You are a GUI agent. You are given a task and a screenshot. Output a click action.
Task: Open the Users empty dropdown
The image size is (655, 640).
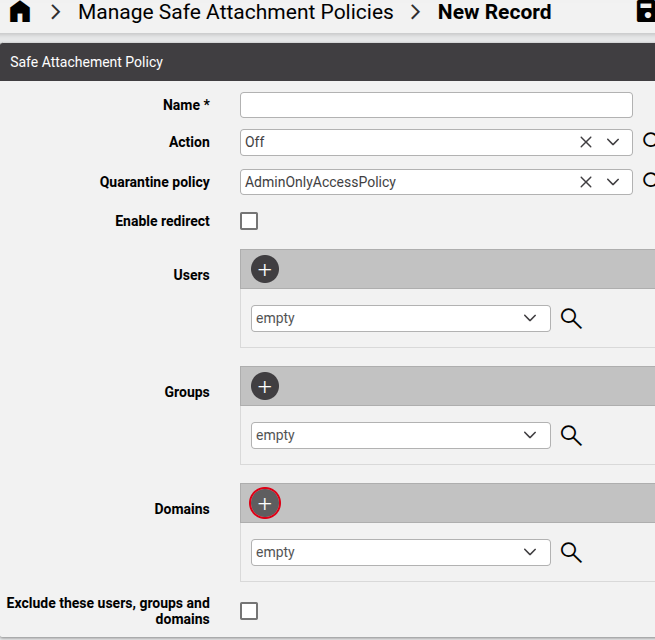click(401, 318)
